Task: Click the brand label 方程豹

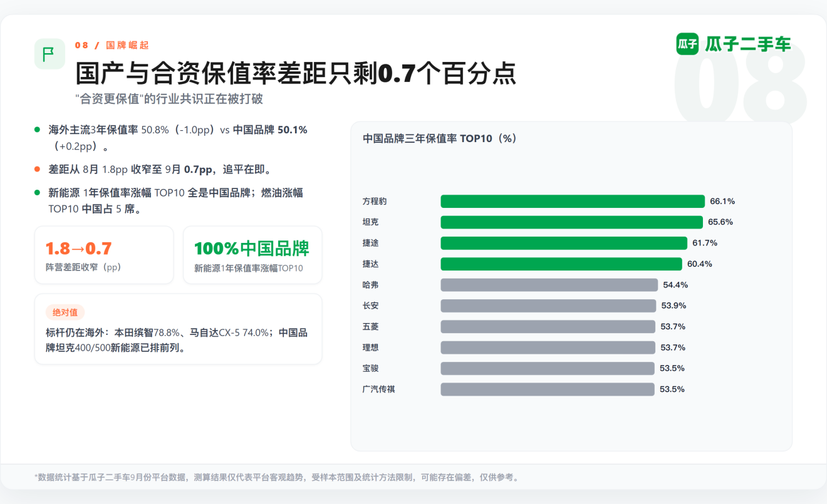Action: 375,202
